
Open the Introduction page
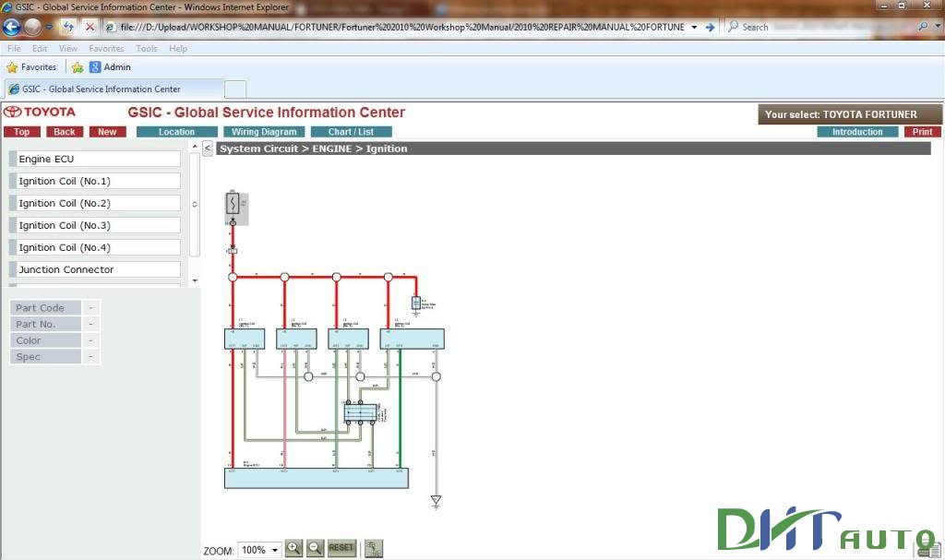[x=857, y=132]
